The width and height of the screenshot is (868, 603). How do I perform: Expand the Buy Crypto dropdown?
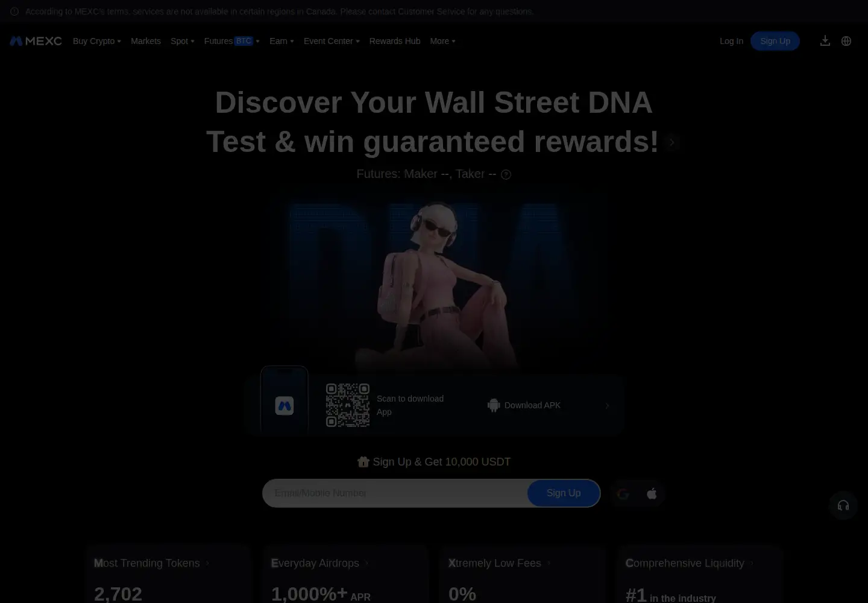pos(97,41)
